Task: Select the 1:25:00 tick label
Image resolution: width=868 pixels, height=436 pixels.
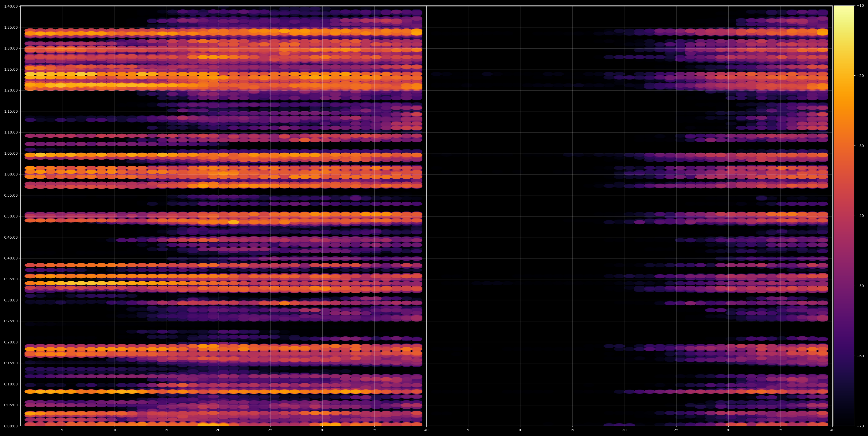Action: [x=11, y=69]
